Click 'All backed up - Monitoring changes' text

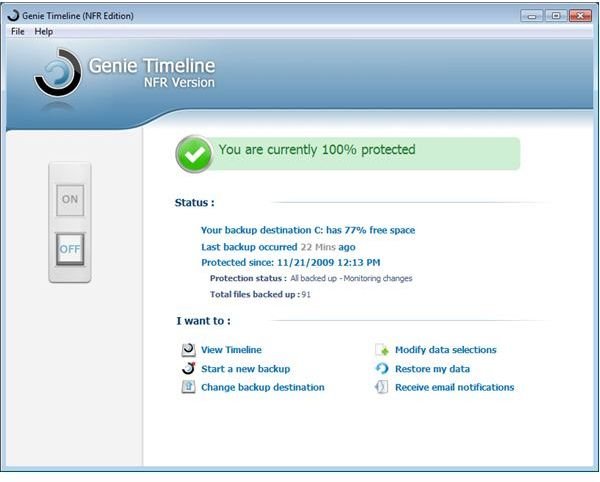point(351,278)
